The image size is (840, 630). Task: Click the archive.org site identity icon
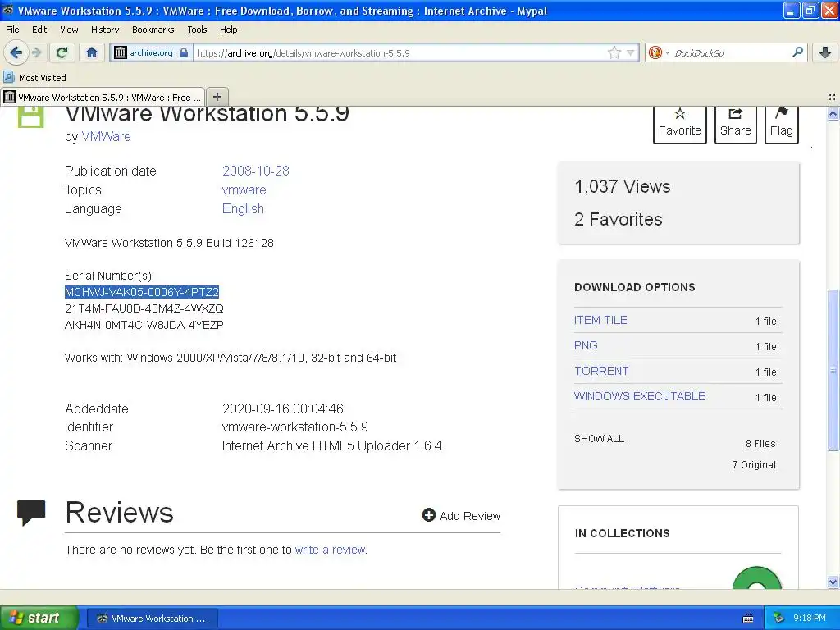pos(121,52)
